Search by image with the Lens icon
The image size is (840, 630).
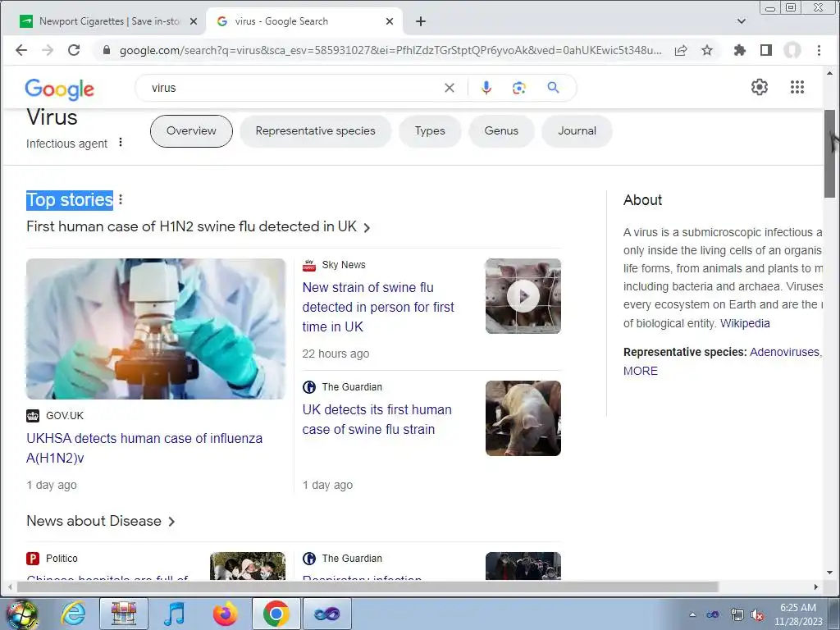(x=518, y=88)
